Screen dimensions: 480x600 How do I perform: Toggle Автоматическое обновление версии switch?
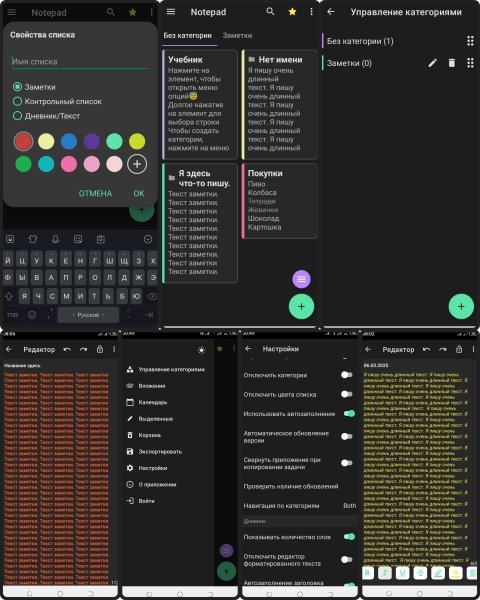coord(347,436)
